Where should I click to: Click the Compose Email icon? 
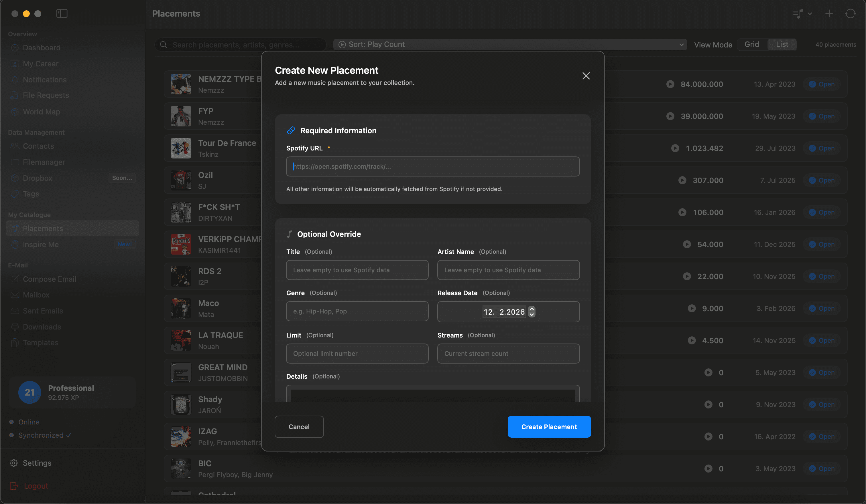point(15,279)
